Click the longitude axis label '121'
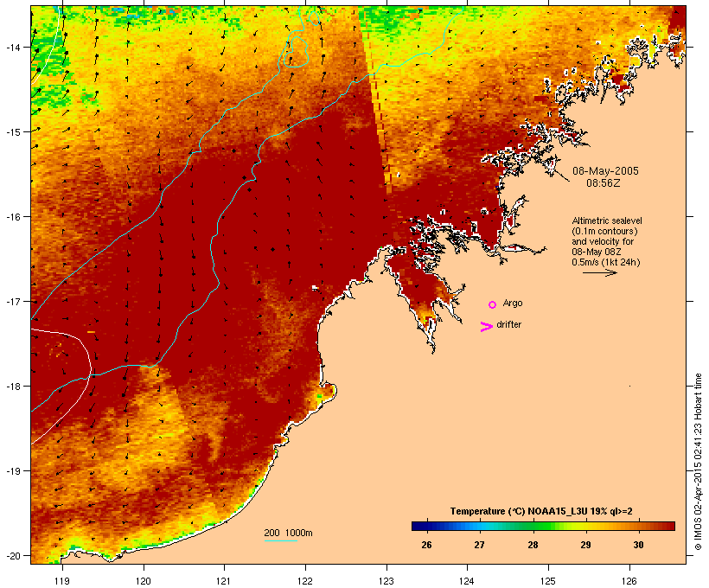The width and height of the screenshot is (709, 588). pos(224,581)
